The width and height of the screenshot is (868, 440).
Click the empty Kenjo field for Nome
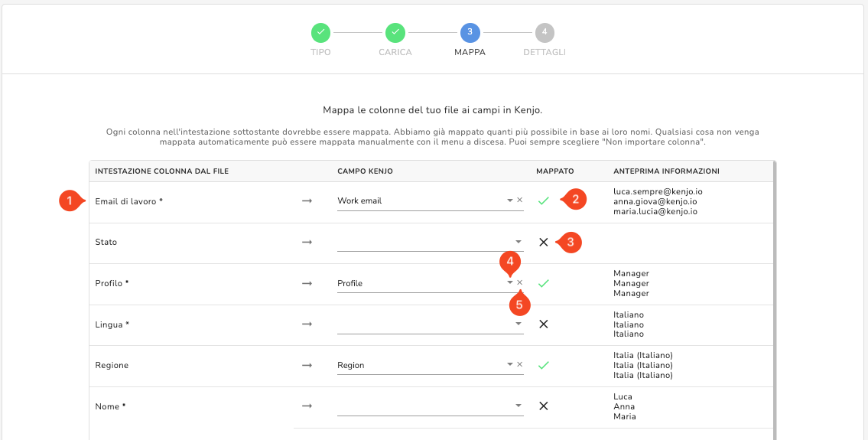[430, 406]
